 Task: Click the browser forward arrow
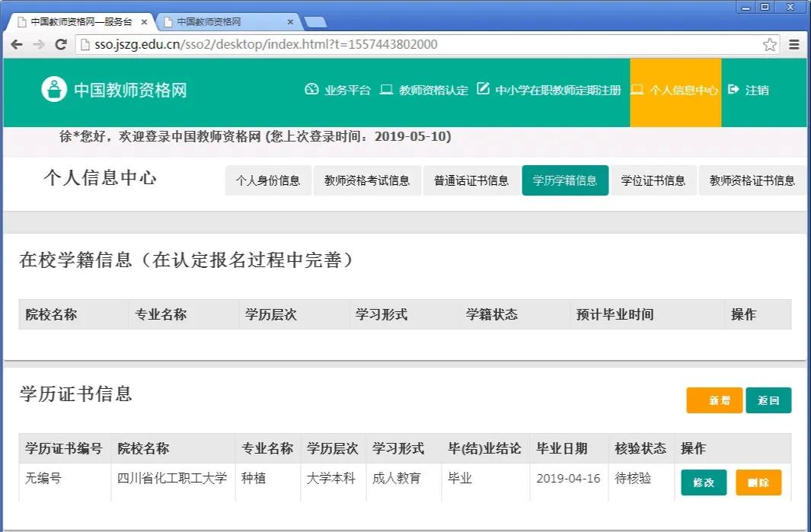(x=38, y=44)
